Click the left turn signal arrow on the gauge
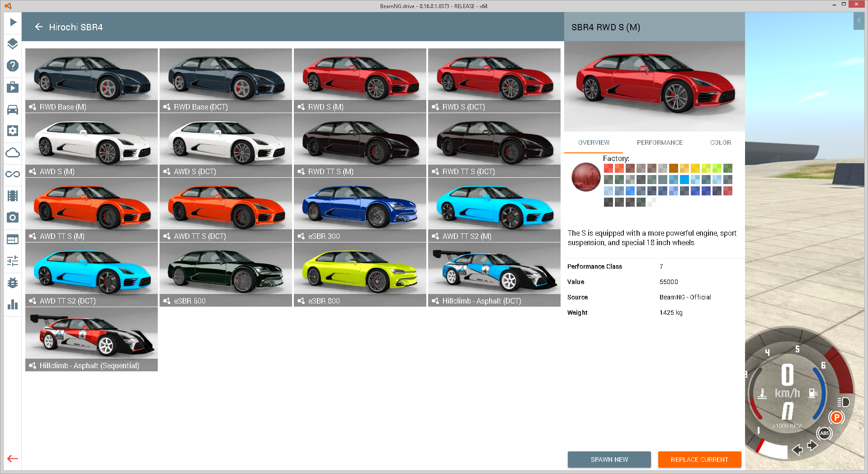The image size is (868, 474). coord(797,450)
